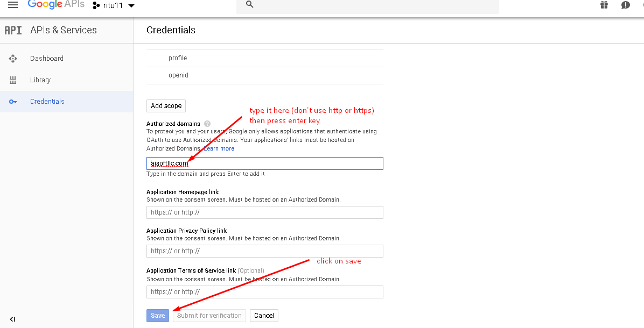The height and width of the screenshot is (328, 644).
Task: Open the hamburger navigation menu
Action: click(13, 5)
